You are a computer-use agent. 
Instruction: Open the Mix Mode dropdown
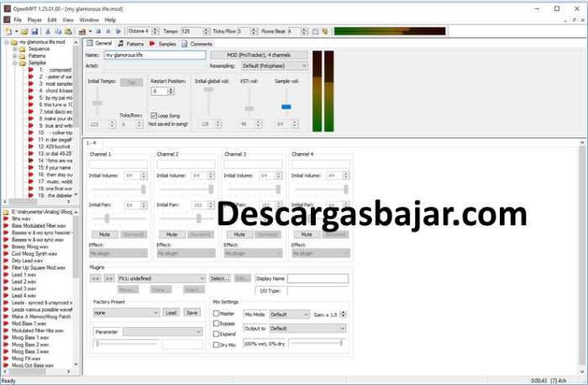[290, 314]
